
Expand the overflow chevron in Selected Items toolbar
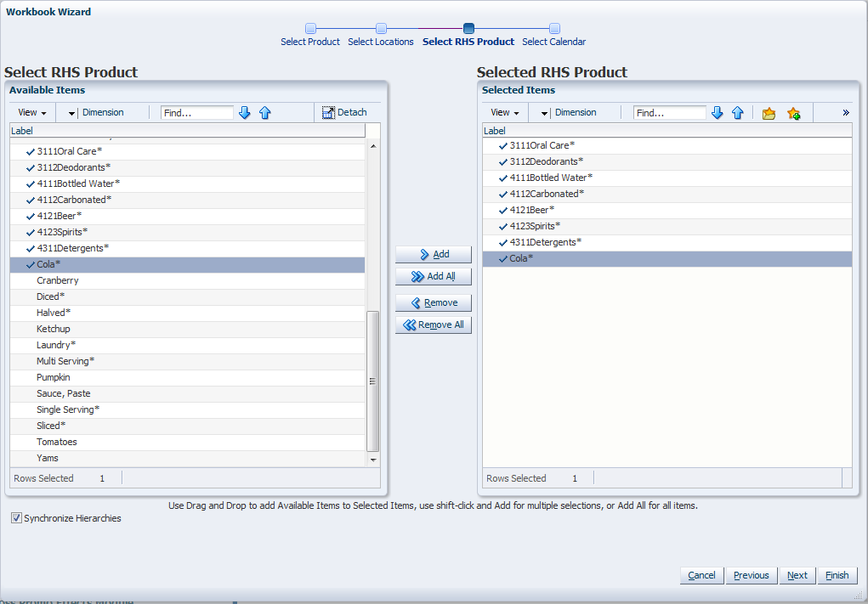846,113
